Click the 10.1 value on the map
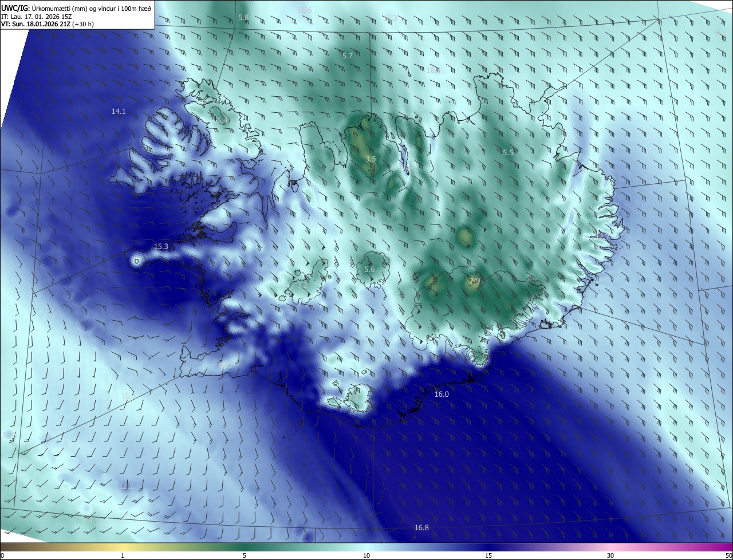 pos(128,396)
